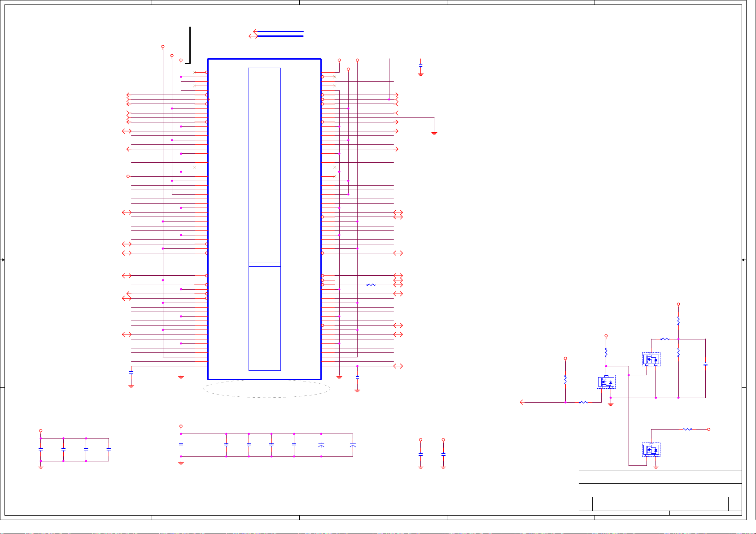The height and width of the screenshot is (534, 756).
Task: Click the capacitor at top right of connector
Action: [420, 67]
